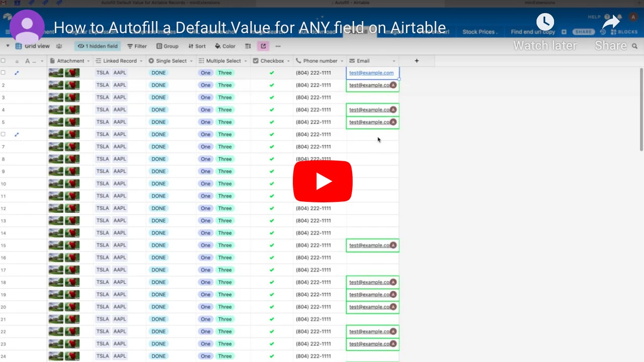The height and width of the screenshot is (362, 644).
Task: Click the add table plus icon
Action: click(x=564, y=32)
